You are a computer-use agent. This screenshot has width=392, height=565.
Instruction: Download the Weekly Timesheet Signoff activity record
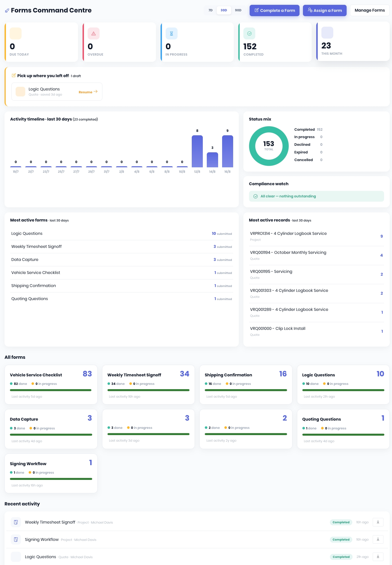pos(378,522)
